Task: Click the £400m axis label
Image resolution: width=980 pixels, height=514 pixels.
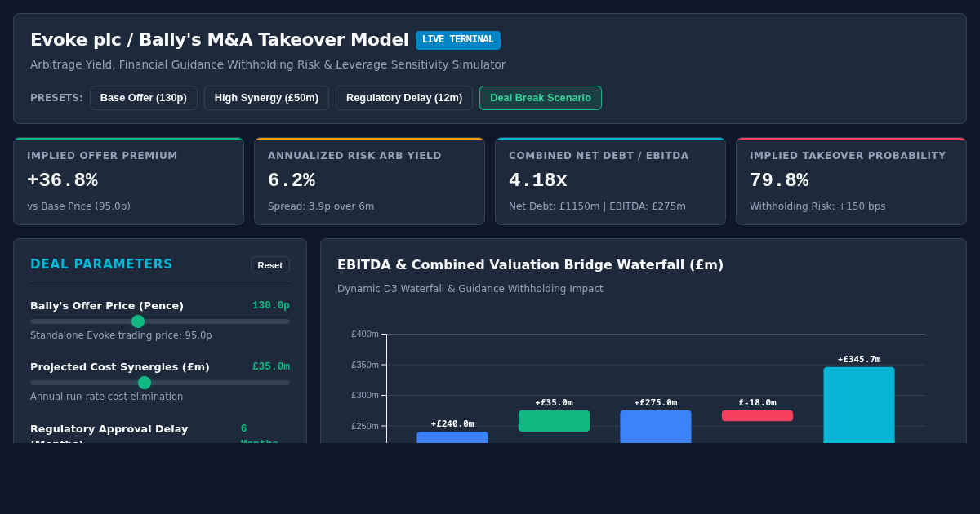Action: coord(365,334)
